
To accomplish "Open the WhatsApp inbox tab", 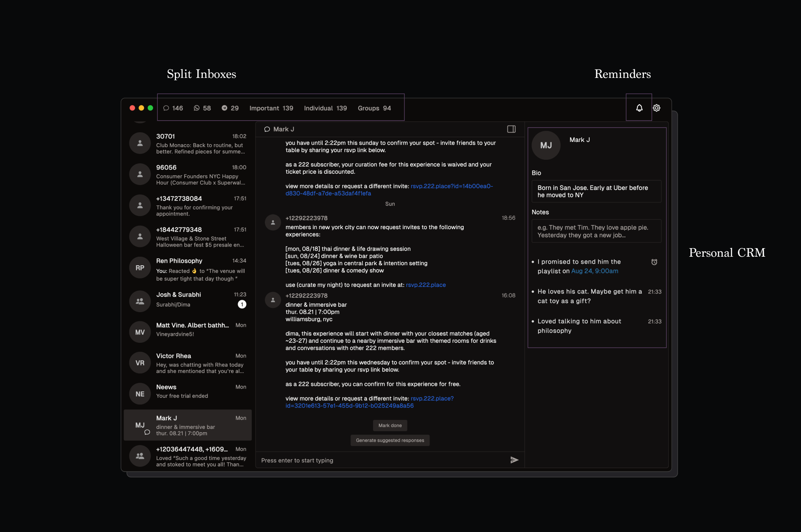I will coord(202,108).
